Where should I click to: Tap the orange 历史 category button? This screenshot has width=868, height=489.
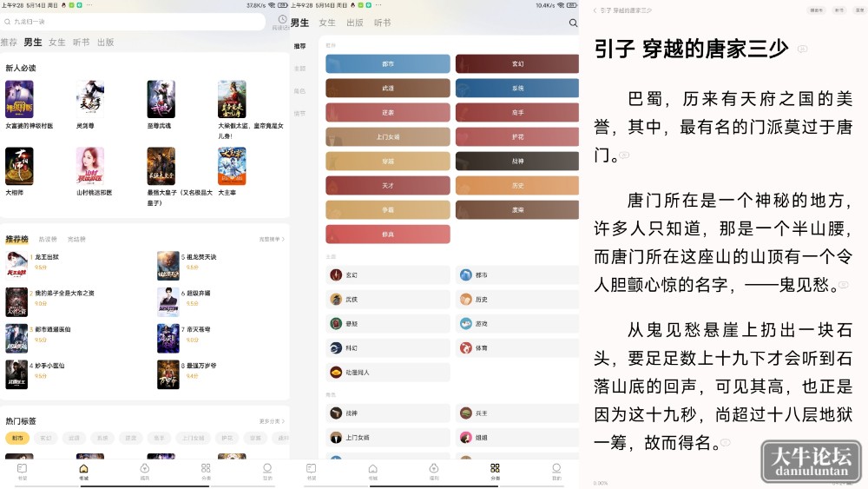pos(517,186)
